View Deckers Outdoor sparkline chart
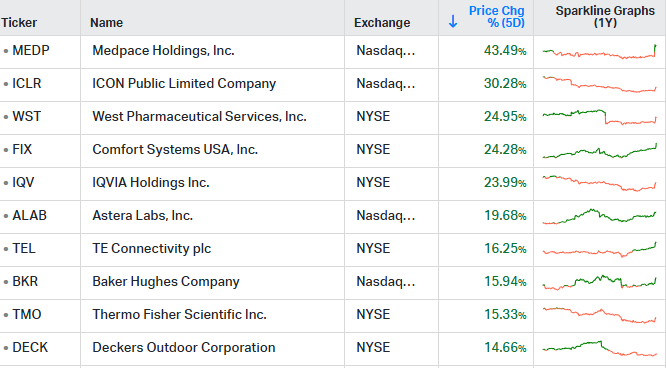The height and width of the screenshot is (368, 666). (600, 348)
